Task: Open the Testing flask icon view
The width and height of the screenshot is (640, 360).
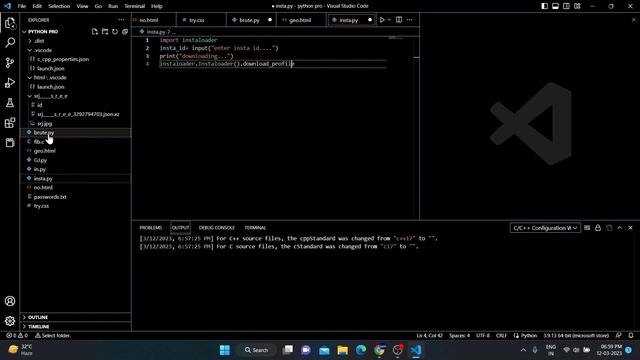Action: pyautogui.click(x=10, y=102)
